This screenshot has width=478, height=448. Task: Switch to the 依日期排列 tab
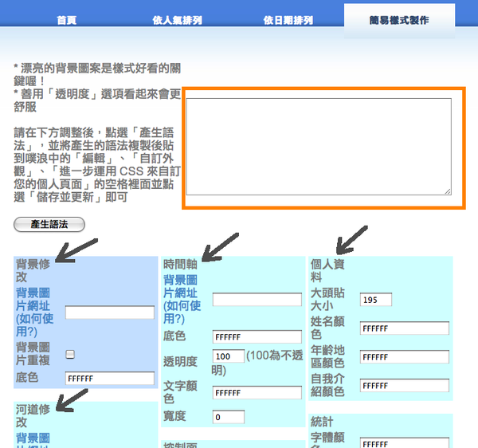click(288, 20)
